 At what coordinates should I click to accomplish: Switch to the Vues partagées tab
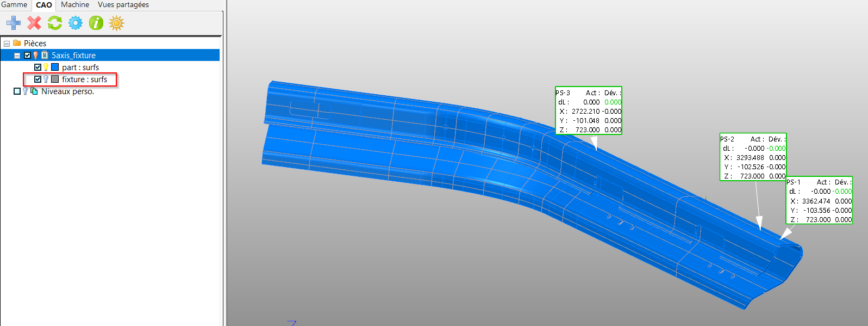coord(123,5)
